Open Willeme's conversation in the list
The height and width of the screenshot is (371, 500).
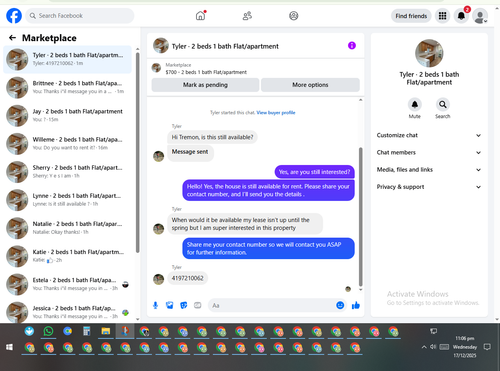pyautogui.click(x=67, y=144)
